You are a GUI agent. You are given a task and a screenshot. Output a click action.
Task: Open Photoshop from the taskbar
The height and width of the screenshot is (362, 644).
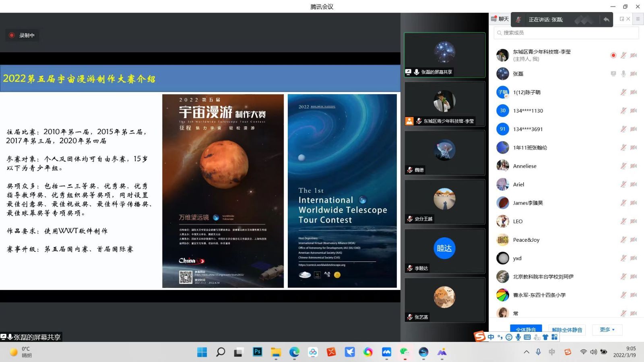(257, 352)
